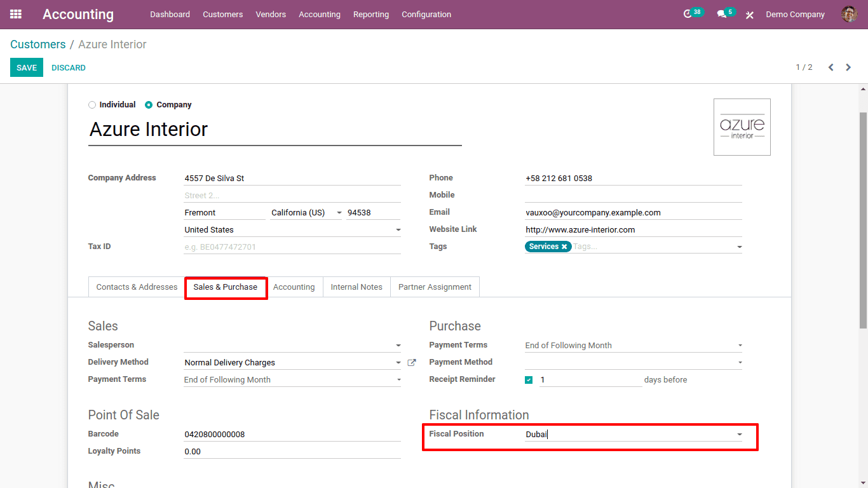The width and height of the screenshot is (868, 488).
Task: Go to Customers breadcrumb link
Action: click(x=38, y=44)
